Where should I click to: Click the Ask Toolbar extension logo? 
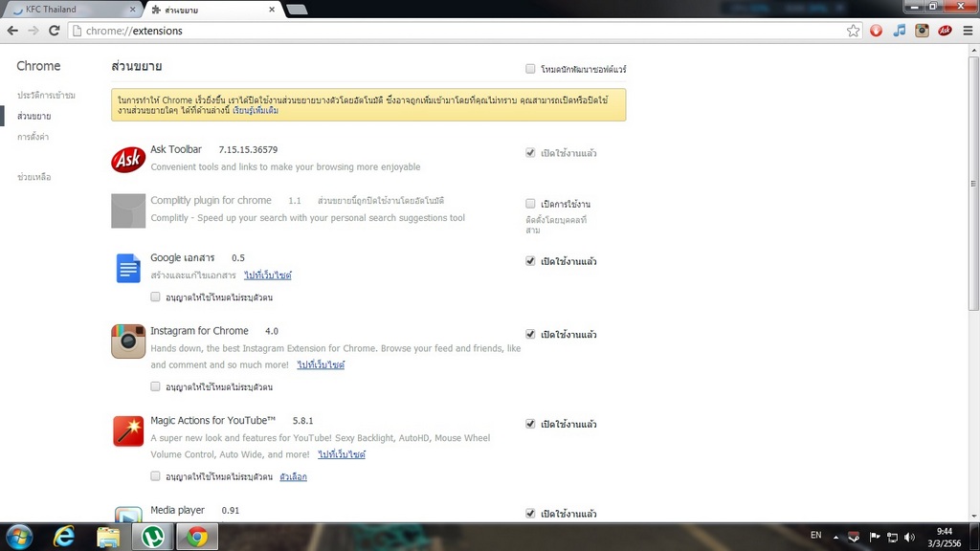click(x=128, y=160)
